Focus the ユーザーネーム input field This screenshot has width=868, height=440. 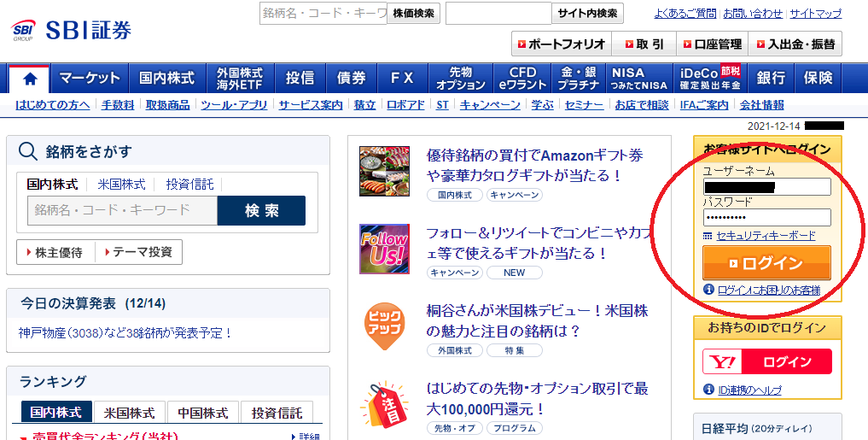(x=766, y=187)
